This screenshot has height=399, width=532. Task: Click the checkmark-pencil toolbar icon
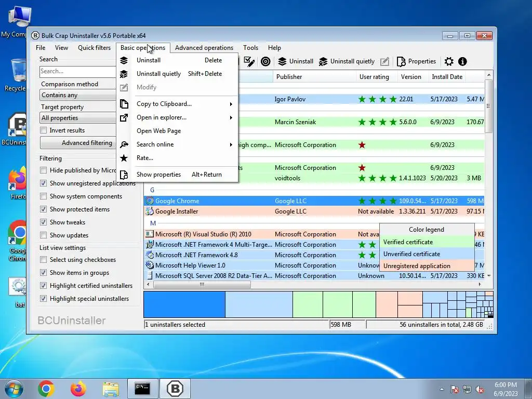(x=249, y=61)
